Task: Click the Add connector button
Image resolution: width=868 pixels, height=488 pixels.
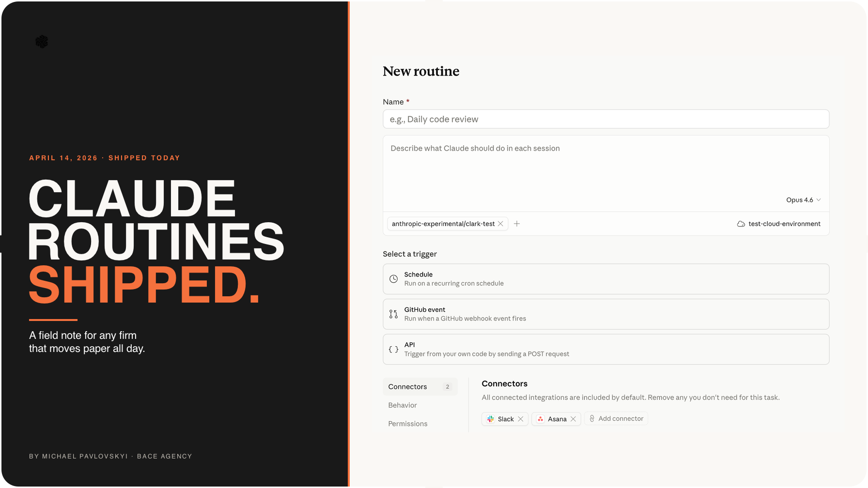Action: (616, 418)
